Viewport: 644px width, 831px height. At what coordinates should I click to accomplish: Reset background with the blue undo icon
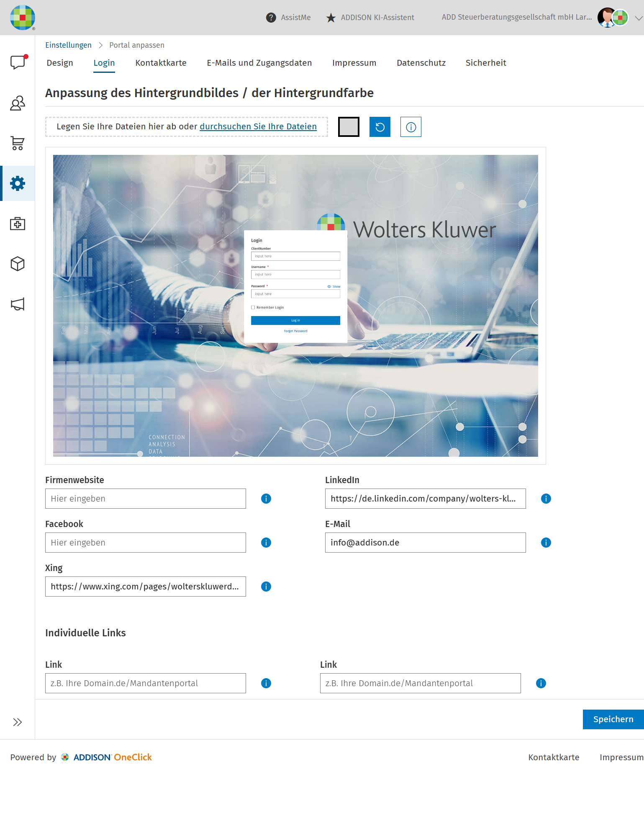coord(380,127)
